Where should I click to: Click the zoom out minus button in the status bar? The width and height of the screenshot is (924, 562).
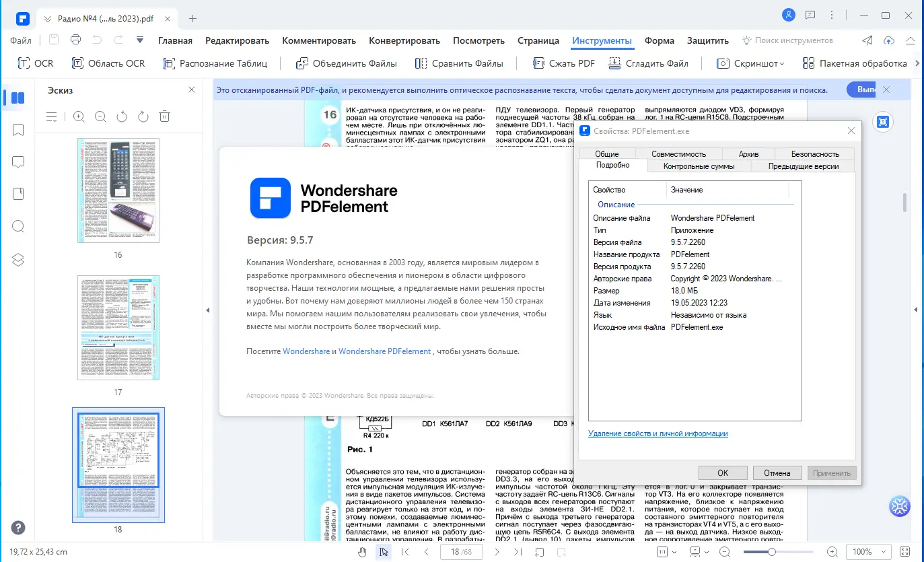(x=725, y=552)
